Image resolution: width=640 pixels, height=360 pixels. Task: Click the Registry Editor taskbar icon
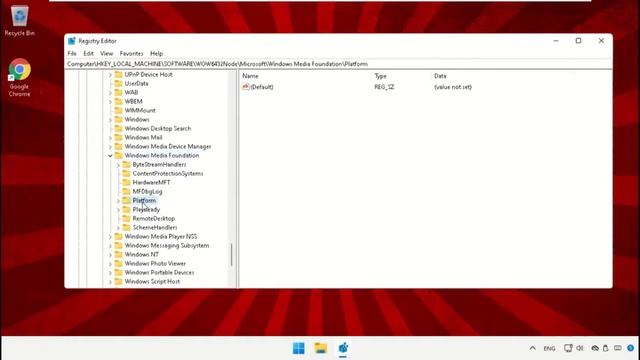pyautogui.click(x=343, y=348)
